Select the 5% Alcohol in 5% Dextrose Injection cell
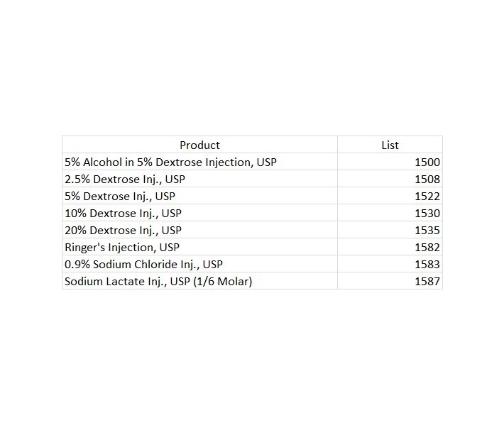The height and width of the screenshot is (425, 504). tap(170, 162)
